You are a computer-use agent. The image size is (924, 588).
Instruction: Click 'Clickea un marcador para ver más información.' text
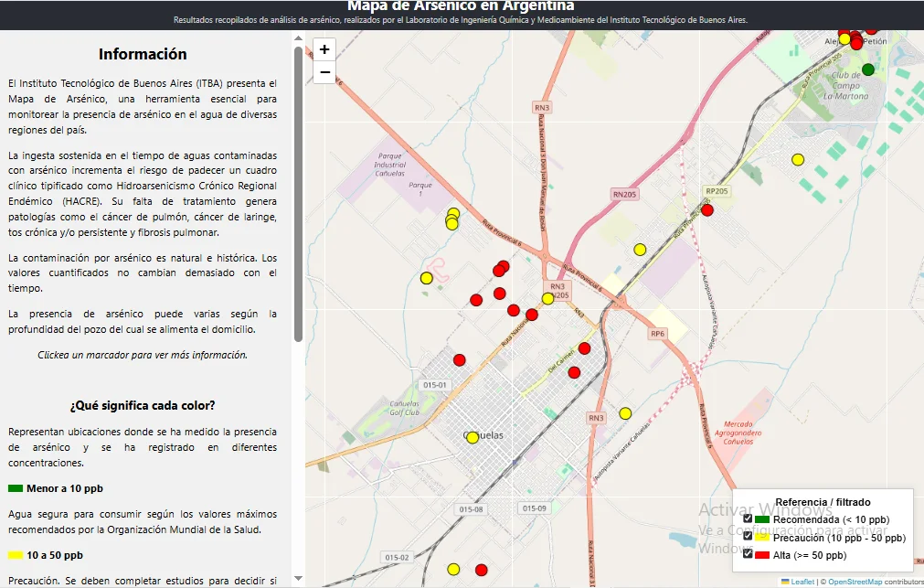[143, 355]
